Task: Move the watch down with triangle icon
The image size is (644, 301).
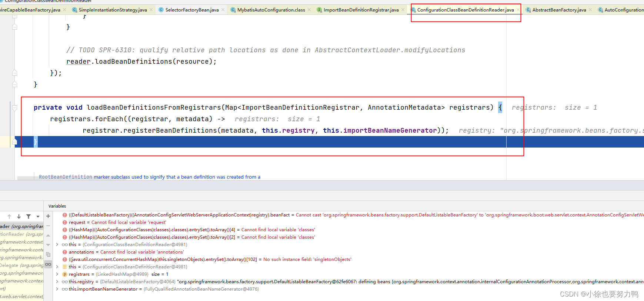Action: [x=48, y=245]
